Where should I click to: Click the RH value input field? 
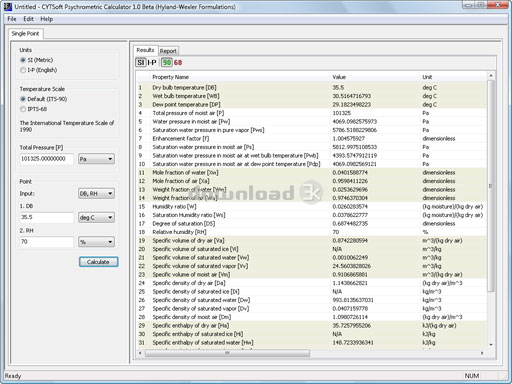(46, 242)
